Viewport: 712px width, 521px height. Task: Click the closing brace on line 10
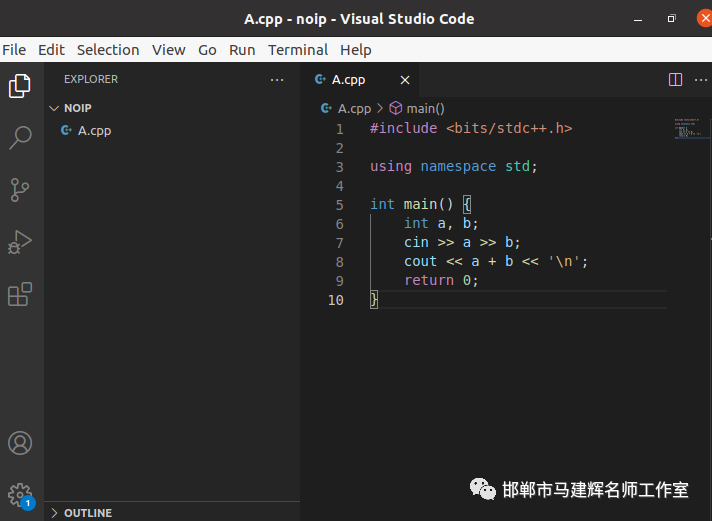(374, 300)
